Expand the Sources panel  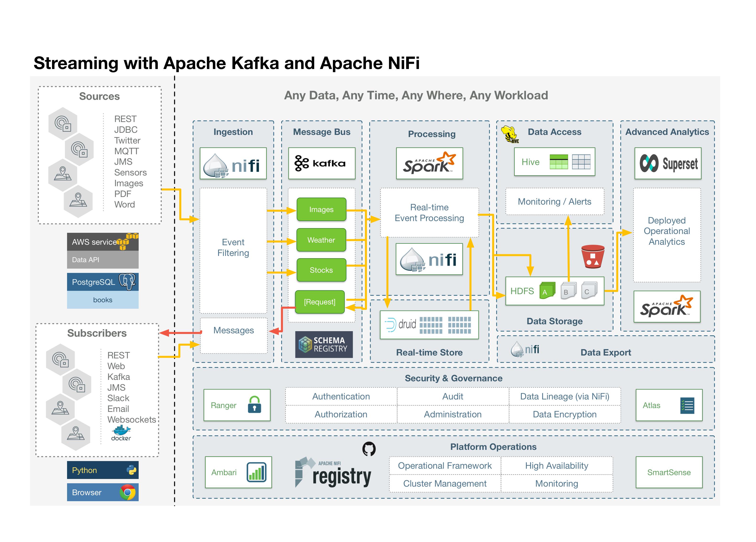pos(99,96)
